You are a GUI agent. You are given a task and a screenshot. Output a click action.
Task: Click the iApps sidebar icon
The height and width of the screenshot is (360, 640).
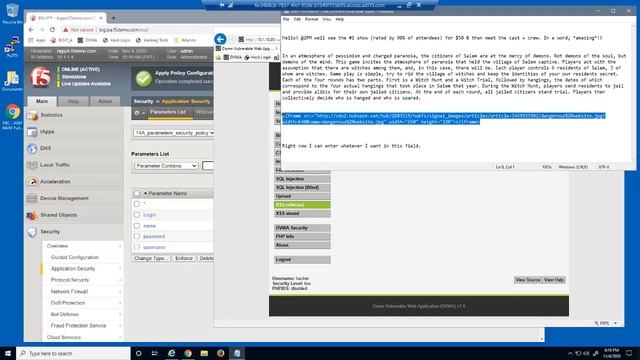(x=32, y=132)
